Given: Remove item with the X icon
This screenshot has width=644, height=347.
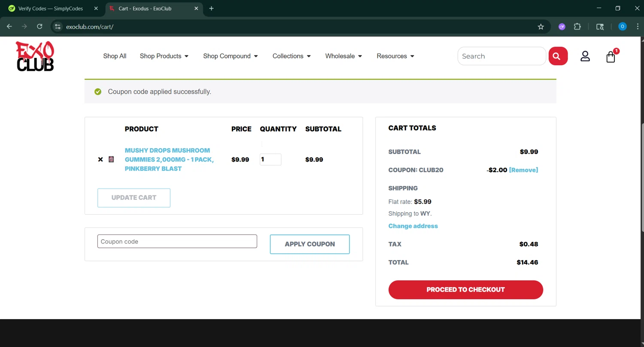Looking at the screenshot, I should click(100, 159).
